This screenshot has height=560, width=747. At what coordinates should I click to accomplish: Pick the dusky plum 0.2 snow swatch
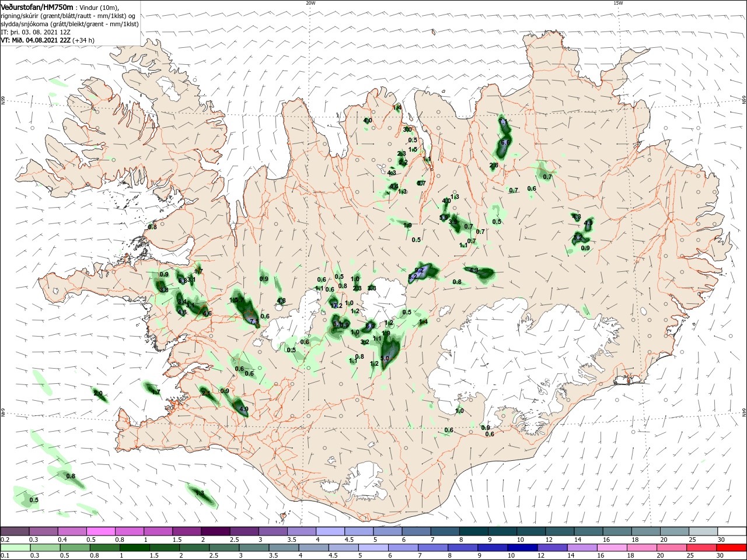[x=15, y=531]
